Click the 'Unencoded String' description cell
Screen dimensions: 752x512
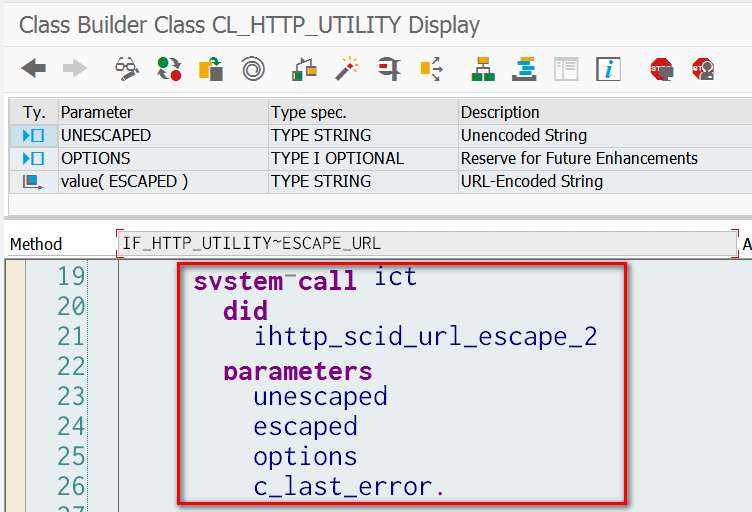pos(605,136)
